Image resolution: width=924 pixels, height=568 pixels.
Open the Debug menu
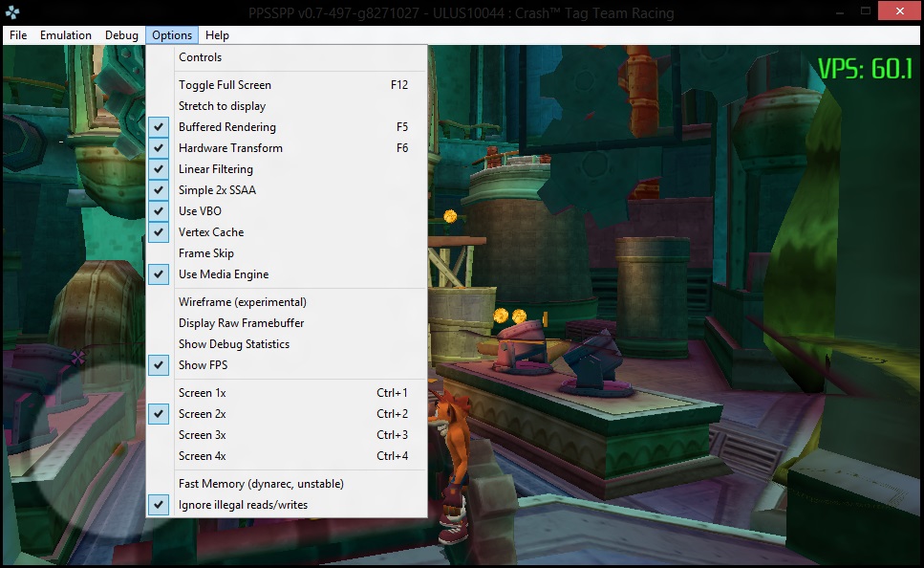pos(121,35)
